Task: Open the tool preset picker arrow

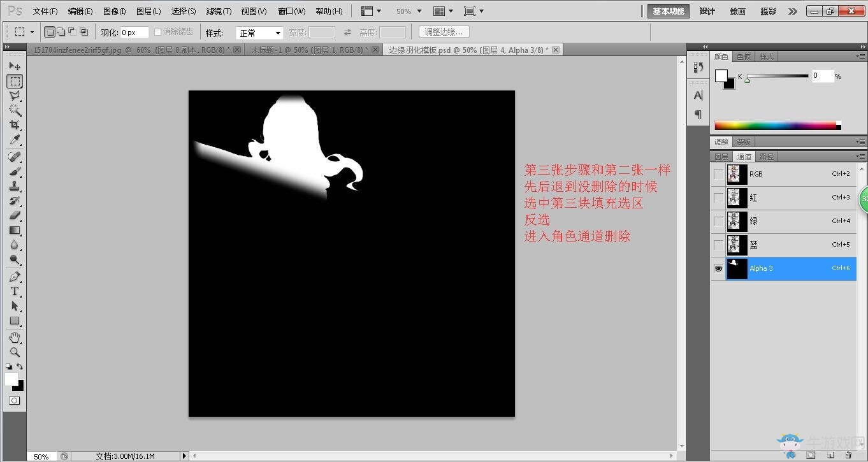Action: (31, 32)
